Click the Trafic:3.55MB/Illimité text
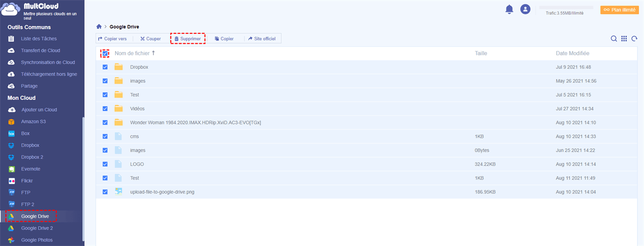The width and height of the screenshot is (644, 246). 564,13
